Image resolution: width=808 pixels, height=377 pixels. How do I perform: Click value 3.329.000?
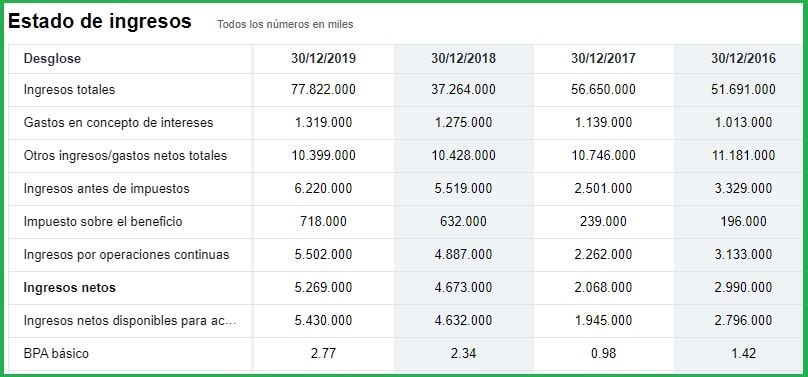(x=743, y=188)
